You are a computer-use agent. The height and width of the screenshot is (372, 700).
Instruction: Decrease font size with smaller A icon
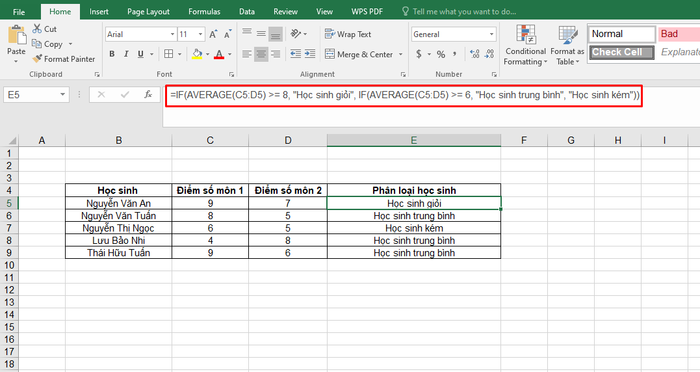click(x=228, y=34)
